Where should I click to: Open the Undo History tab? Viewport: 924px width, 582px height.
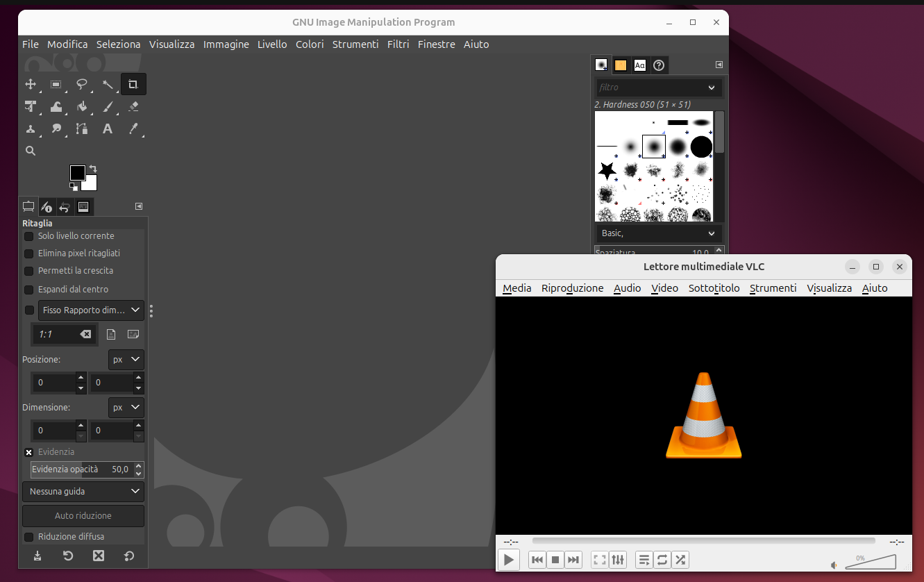coord(65,207)
